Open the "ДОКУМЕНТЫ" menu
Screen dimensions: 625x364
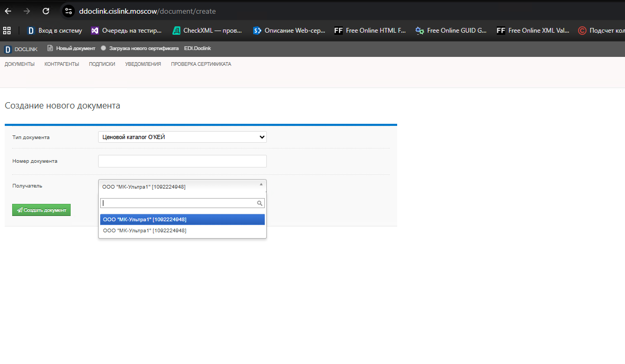tap(20, 64)
